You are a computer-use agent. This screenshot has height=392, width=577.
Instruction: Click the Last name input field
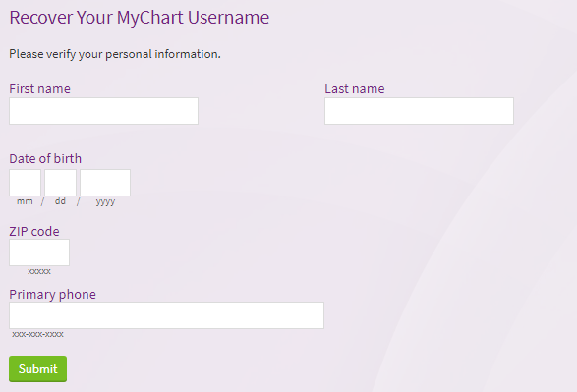(419, 111)
